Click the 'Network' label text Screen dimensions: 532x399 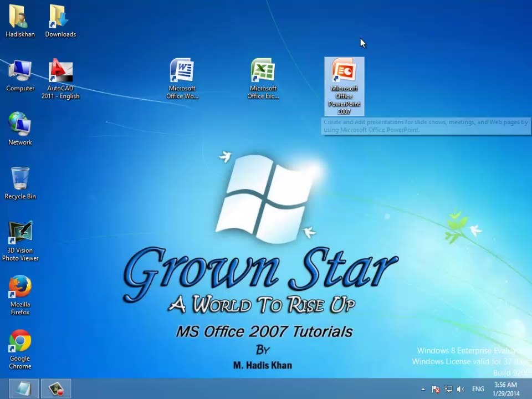[x=20, y=142]
